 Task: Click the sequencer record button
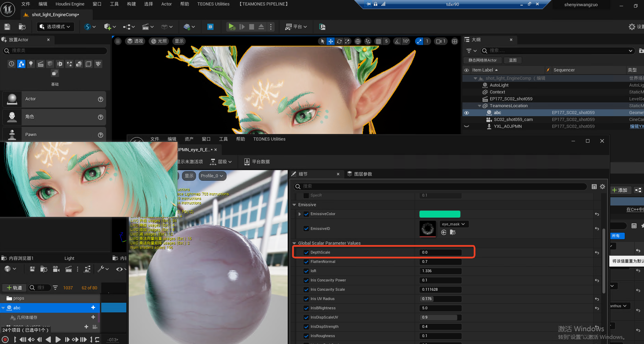(5, 340)
